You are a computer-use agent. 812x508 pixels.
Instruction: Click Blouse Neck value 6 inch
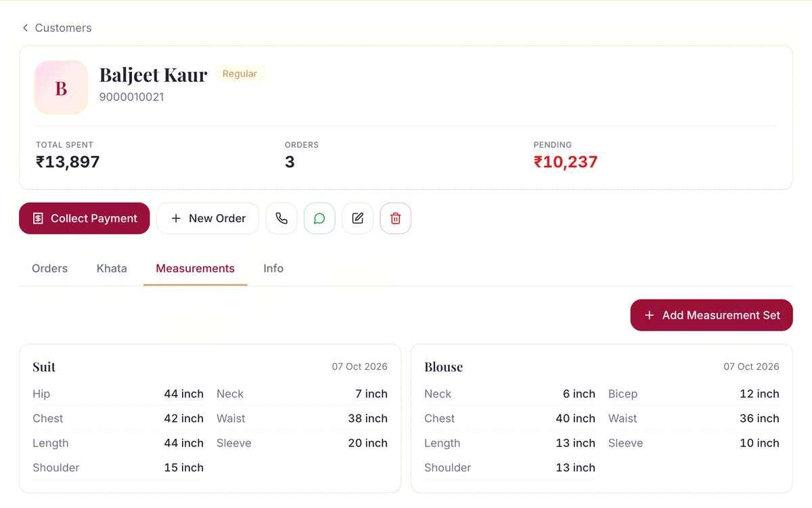[x=579, y=394]
